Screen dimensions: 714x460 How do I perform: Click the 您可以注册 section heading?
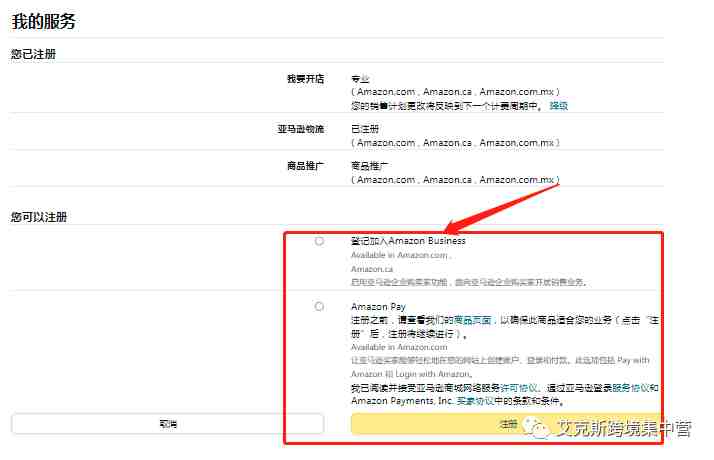tap(39, 217)
